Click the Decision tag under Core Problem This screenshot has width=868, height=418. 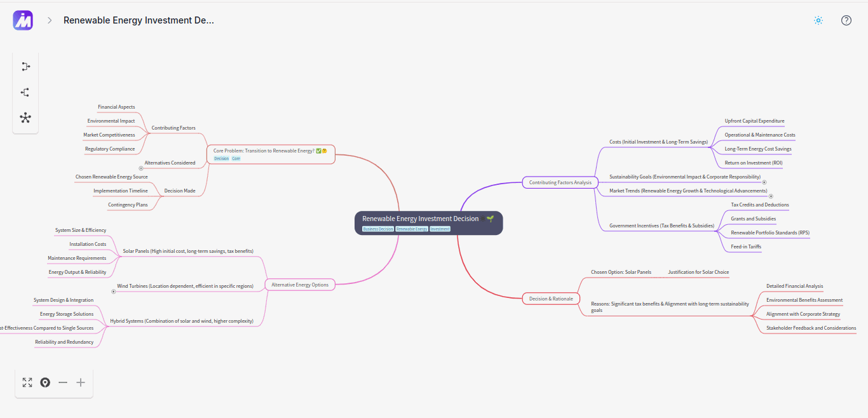point(221,158)
